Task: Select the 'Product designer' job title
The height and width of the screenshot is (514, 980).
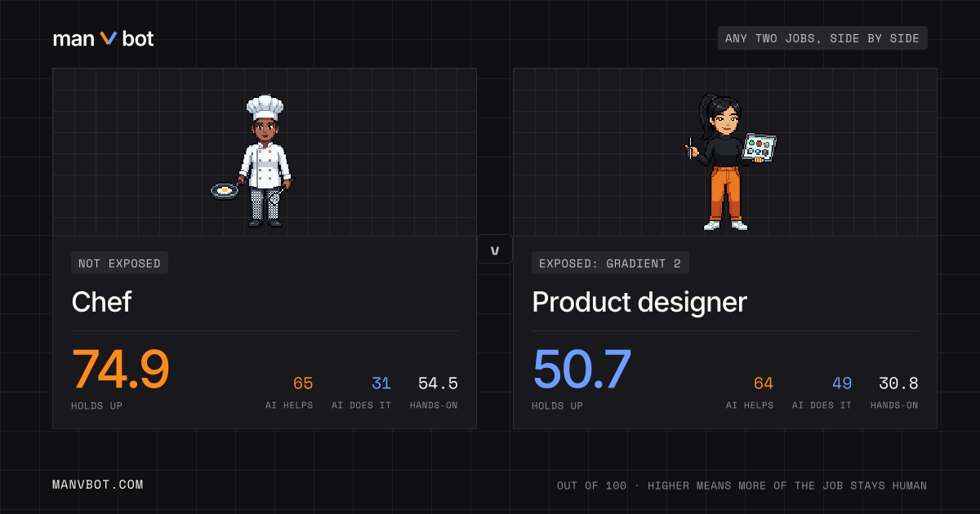Action: [639, 303]
